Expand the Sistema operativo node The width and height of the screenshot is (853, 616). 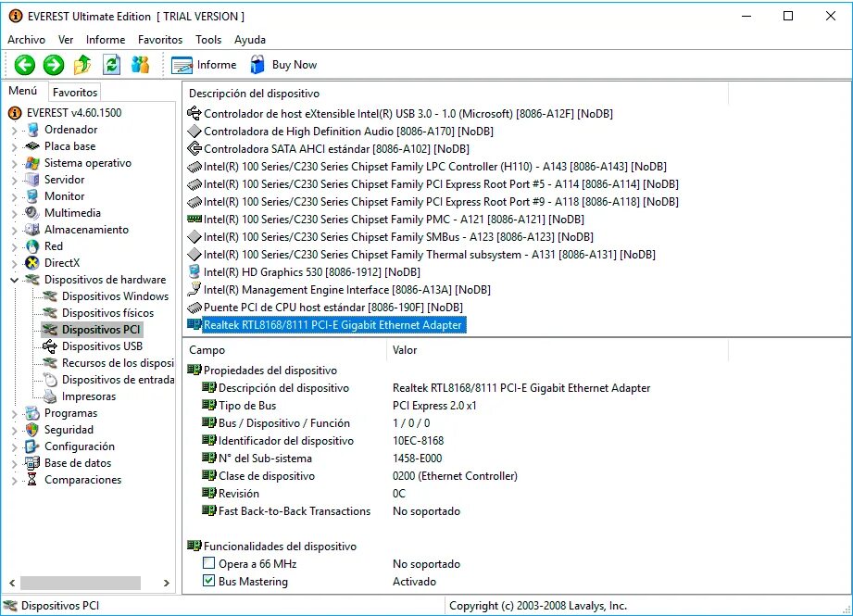point(15,163)
